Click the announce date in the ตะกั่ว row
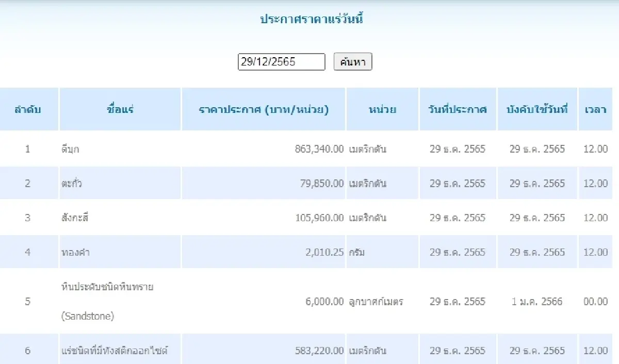The height and width of the screenshot is (364, 619). pyautogui.click(x=458, y=184)
